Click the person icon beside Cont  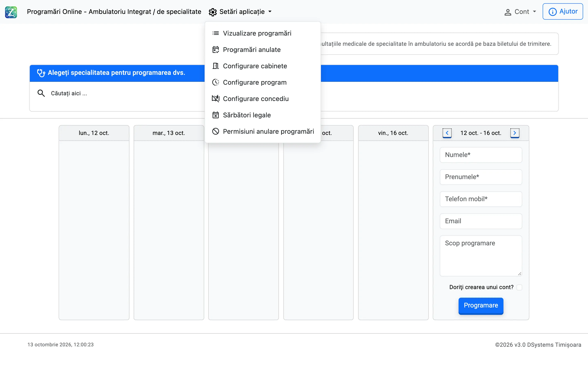coord(508,12)
